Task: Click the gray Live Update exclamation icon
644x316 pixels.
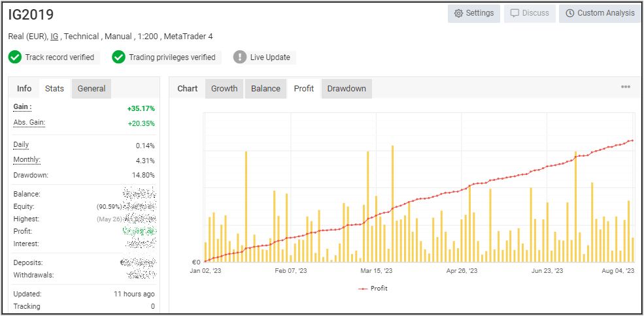Action: (240, 57)
